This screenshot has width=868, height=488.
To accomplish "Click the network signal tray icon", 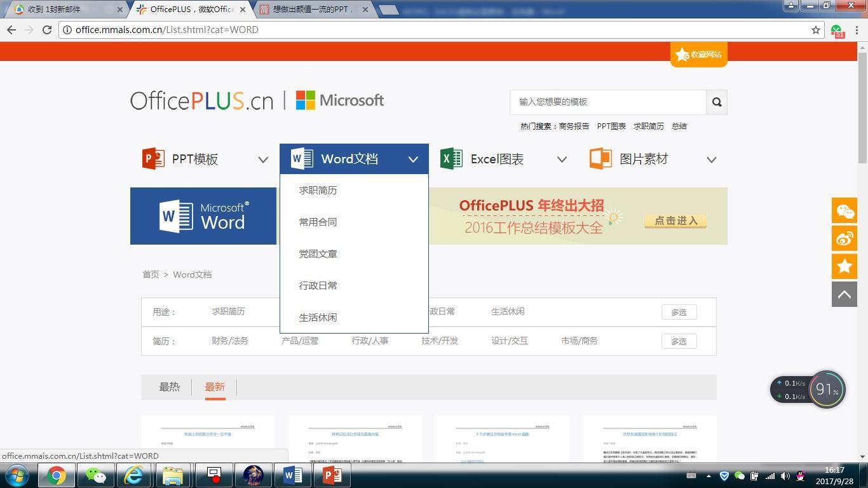I will pos(770,476).
